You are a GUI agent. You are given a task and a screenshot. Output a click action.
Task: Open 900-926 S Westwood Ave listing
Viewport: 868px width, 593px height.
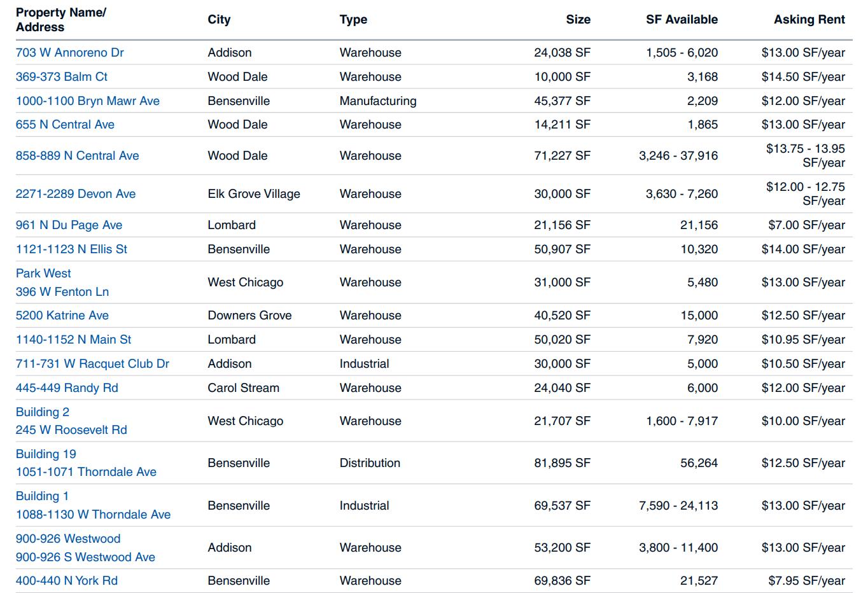click(85, 557)
